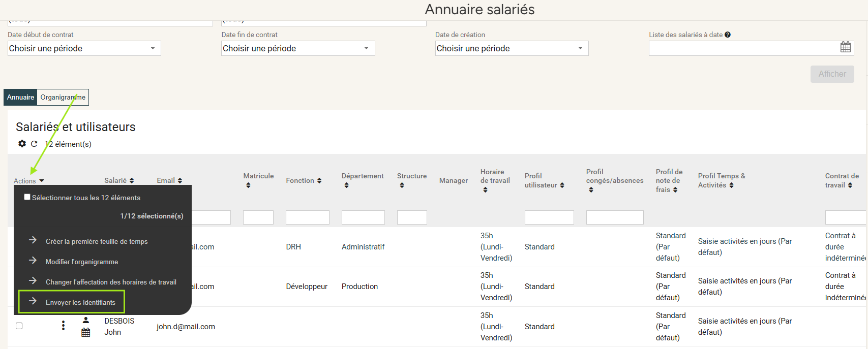Sort by Profil de note de frais arrows

pos(675,190)
